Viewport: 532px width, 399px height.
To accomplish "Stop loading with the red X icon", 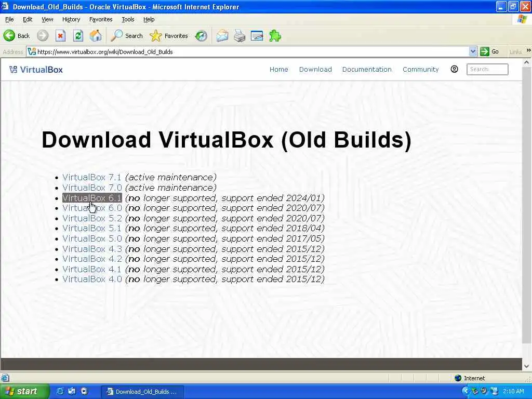I will pos(60,36).
